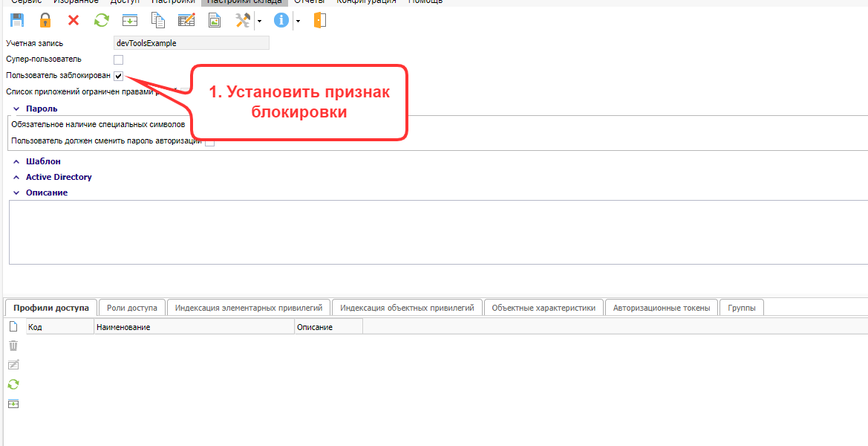This screenshot has height=446, width=868.
Task: Click the copy documents icon in toolbar
Action: [x=157, y=21]
